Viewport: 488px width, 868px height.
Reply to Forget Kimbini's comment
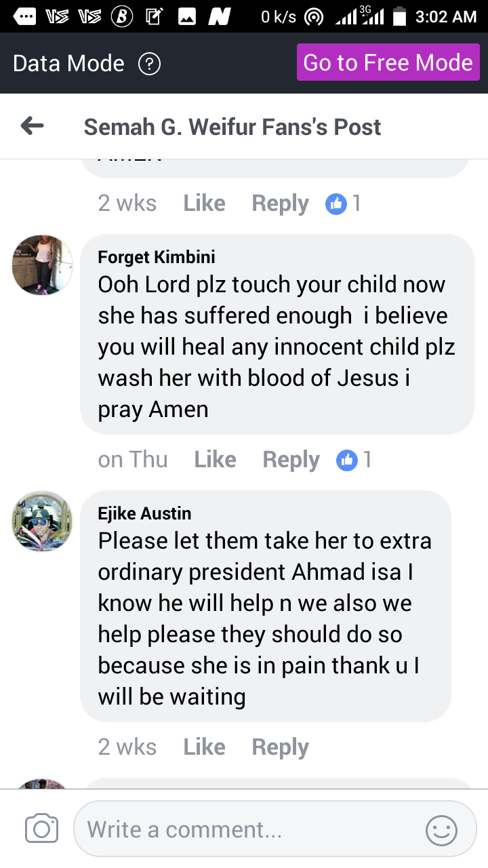coord(291,460)
